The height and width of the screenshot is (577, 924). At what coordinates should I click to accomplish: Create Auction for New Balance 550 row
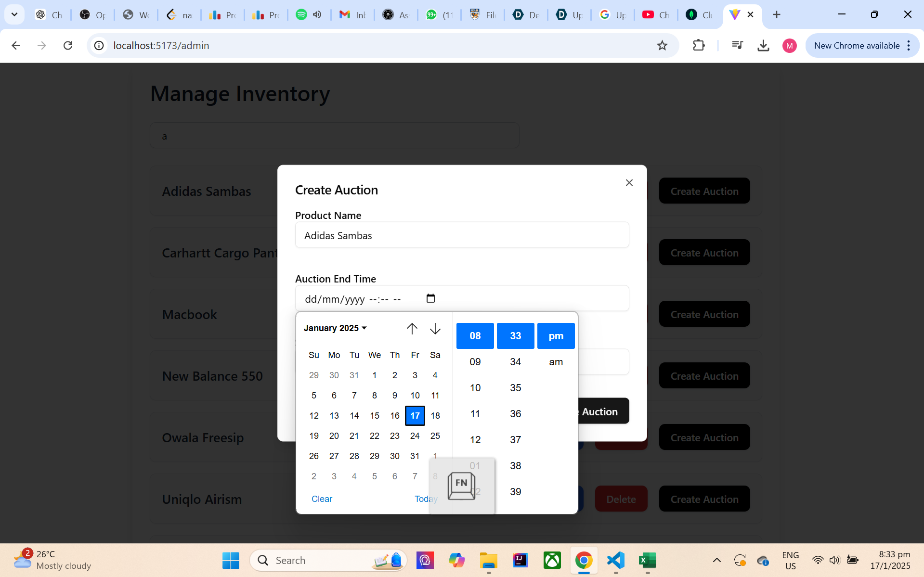704,376
